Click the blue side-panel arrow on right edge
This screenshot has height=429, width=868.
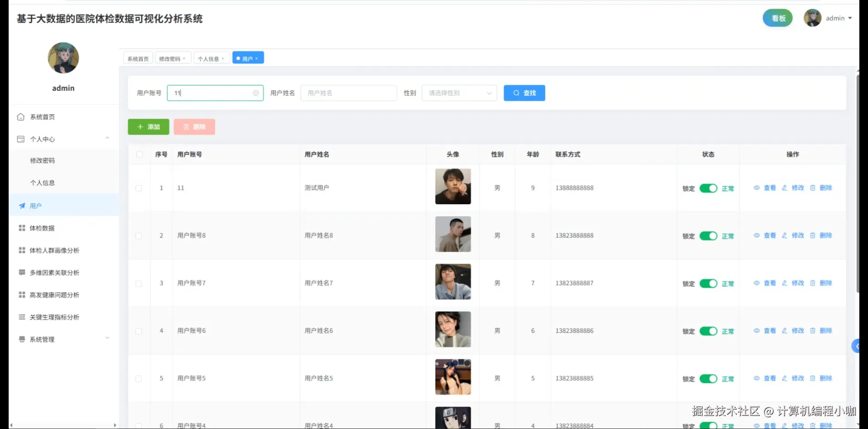[x=856, y=346]
